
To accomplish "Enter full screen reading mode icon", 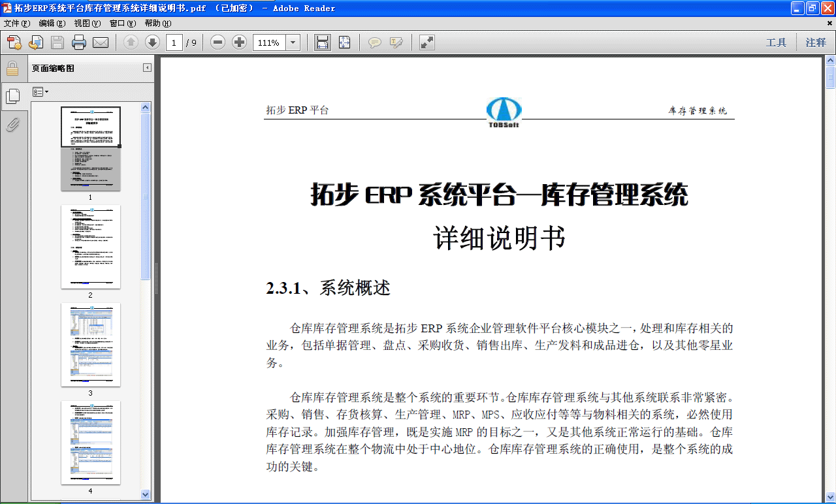I will [426, 42].
